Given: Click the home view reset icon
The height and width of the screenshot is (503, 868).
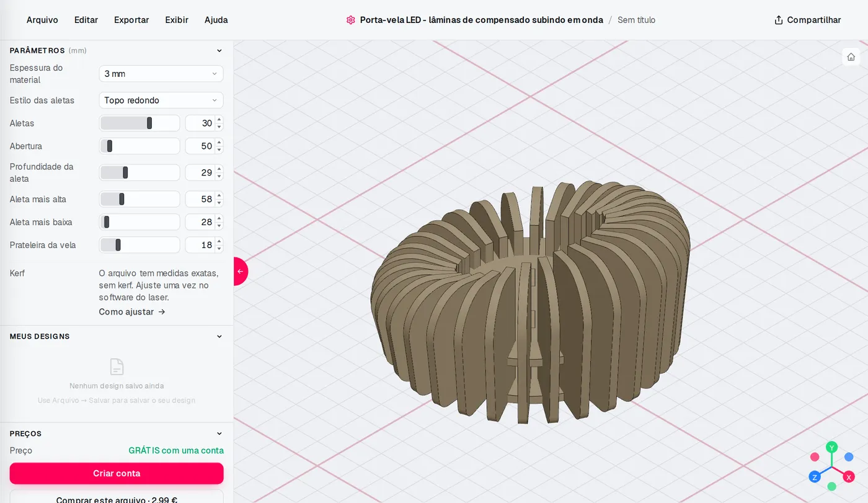Looking at the screenshot, I should tap(851, 57).
